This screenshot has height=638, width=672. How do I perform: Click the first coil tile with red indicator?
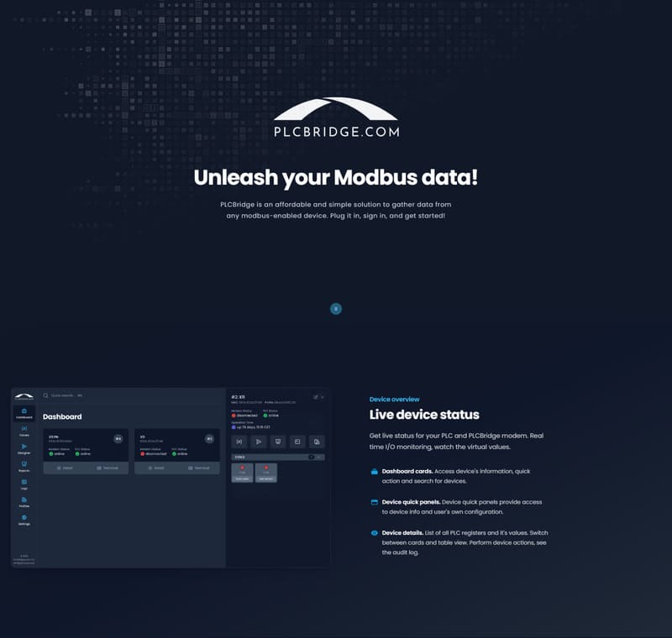click(x=242, y=473)
